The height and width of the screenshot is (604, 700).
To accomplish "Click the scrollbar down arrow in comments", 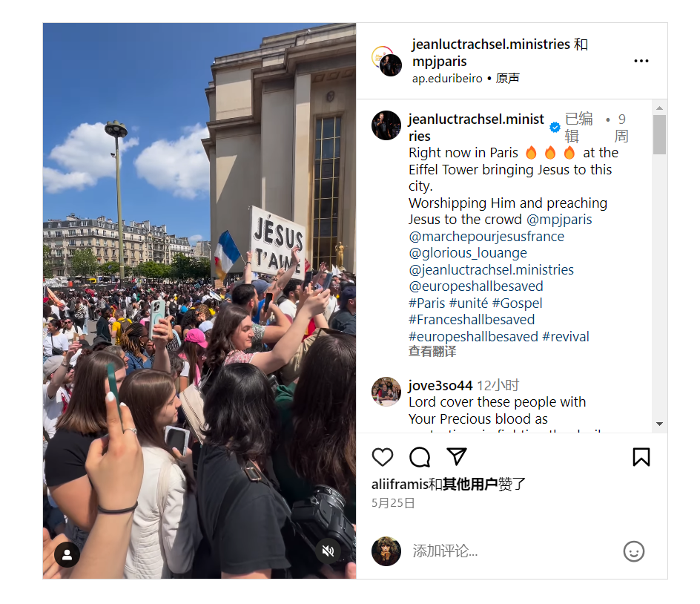I will [x=659, y=424].
